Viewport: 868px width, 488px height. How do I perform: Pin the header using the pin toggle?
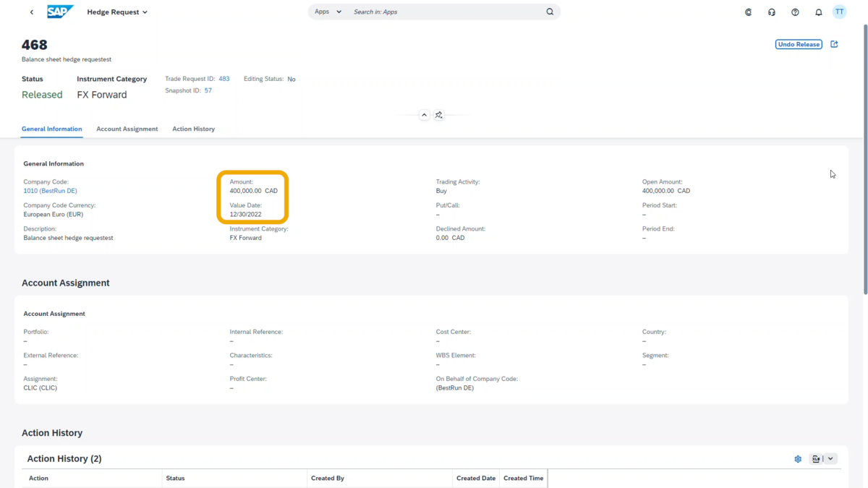pos(438,114)
